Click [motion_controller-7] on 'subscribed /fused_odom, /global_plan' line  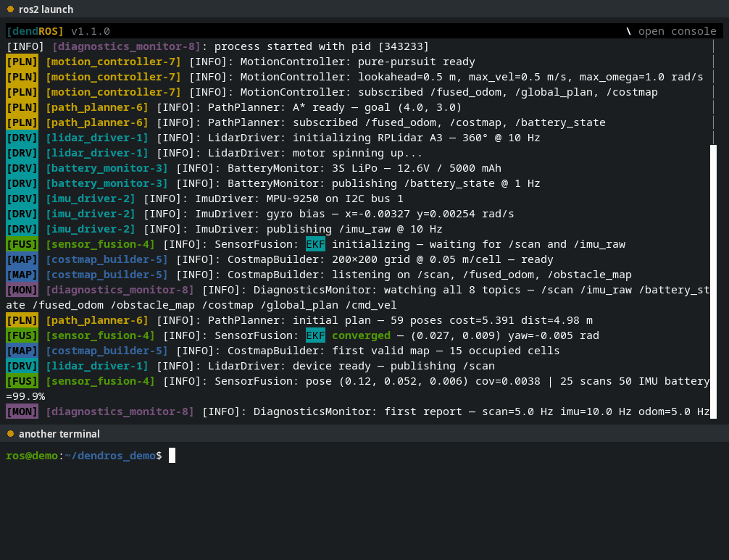(113, 92)
